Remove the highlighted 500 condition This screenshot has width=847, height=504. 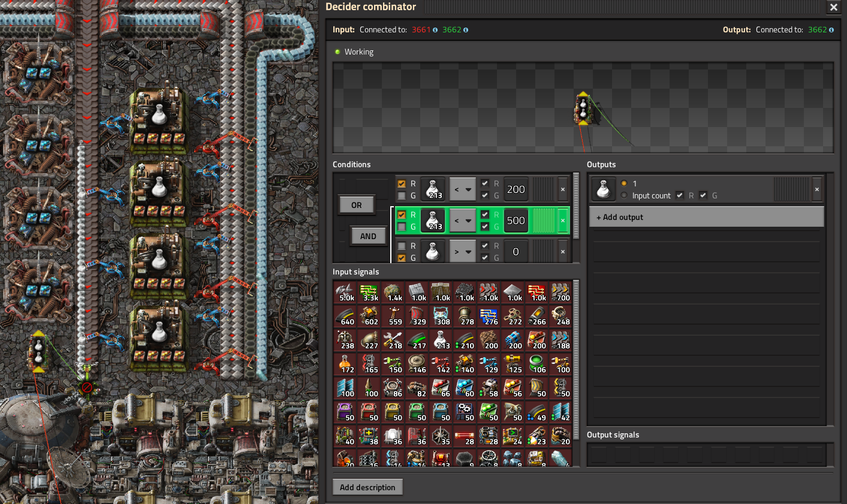point(562,221)
